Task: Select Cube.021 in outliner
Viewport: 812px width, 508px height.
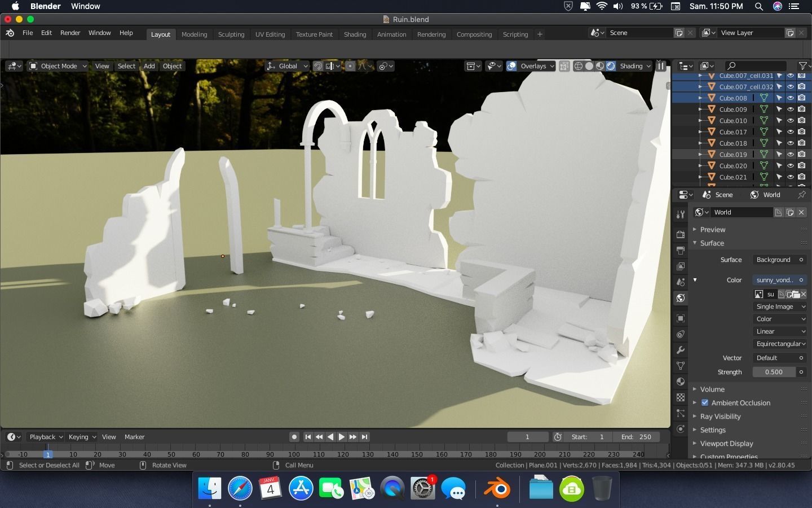Action: pyautogui.click(x=733, y=177)
